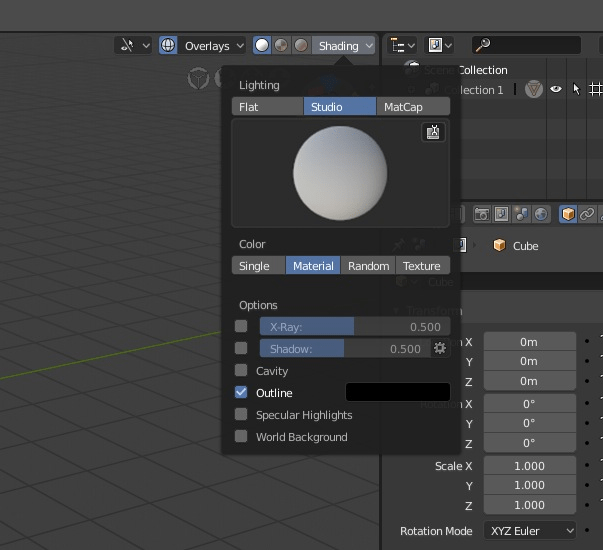Adjust the X-Ray alpha slider
Image resolution: width=603 pixels, height=550 pixels.
click(x=355, y=327)
